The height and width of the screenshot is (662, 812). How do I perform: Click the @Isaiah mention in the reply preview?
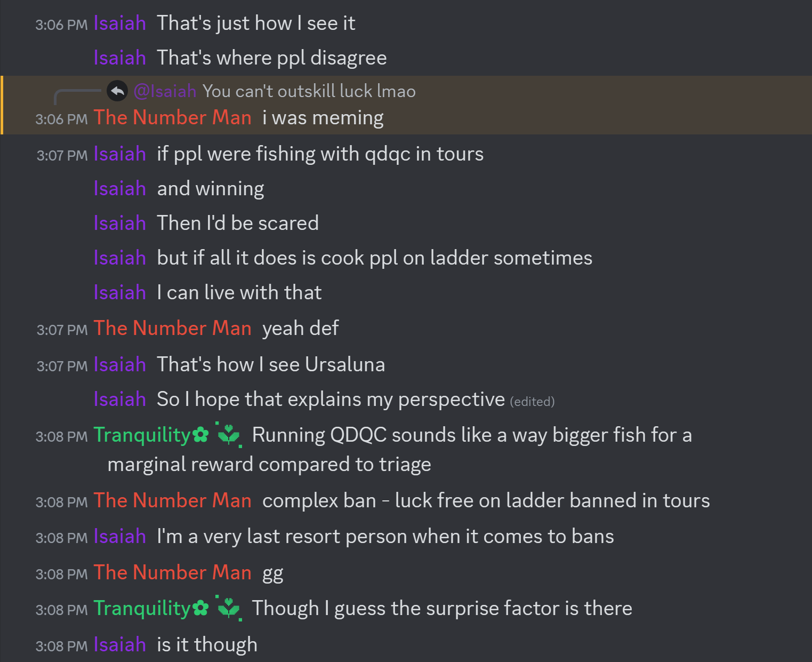point(165,91)
